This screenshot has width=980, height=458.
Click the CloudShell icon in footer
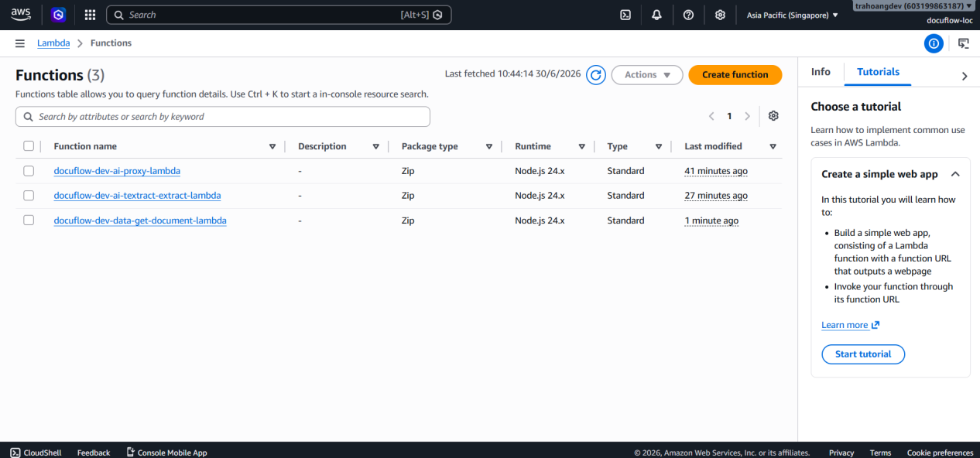pos(15,453)
